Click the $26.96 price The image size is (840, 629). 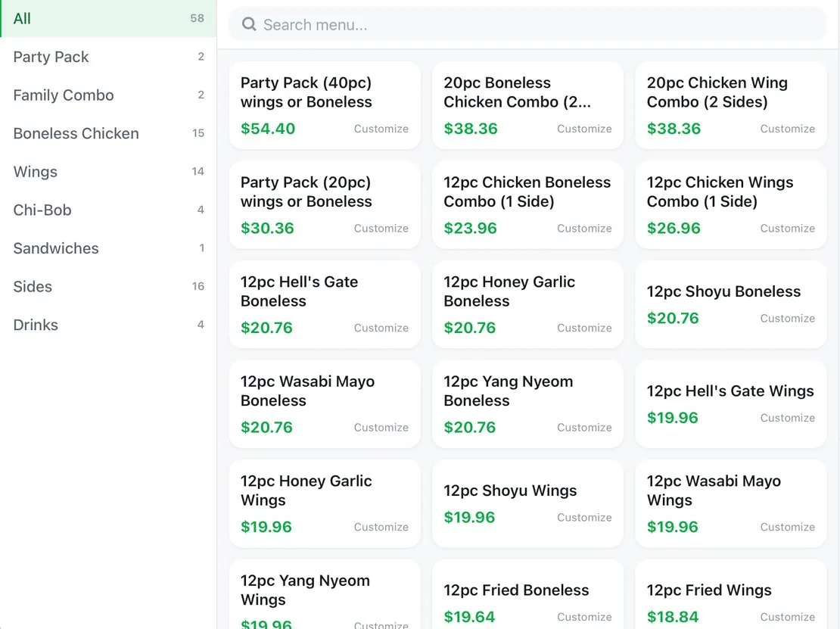tap(674, 229)
